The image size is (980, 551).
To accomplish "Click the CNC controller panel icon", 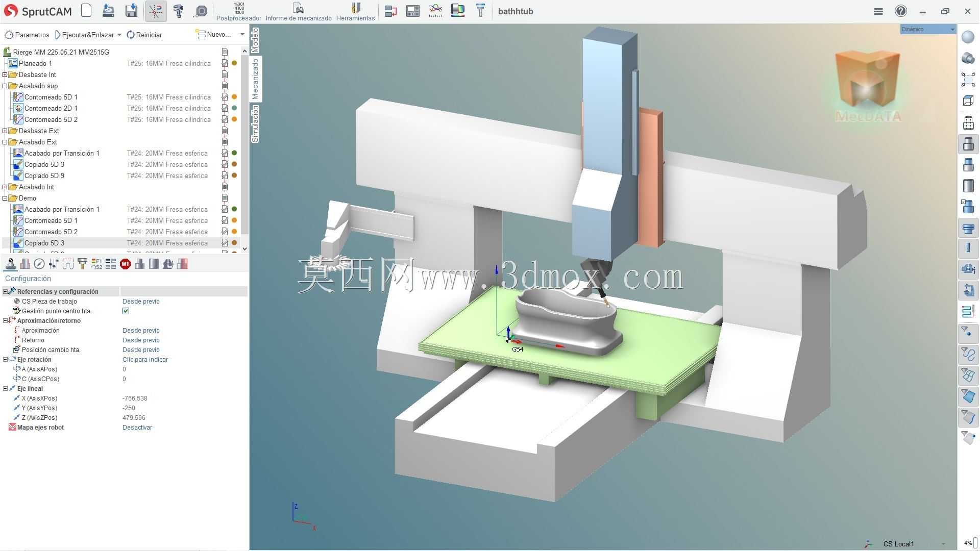I will click(413, 11).
